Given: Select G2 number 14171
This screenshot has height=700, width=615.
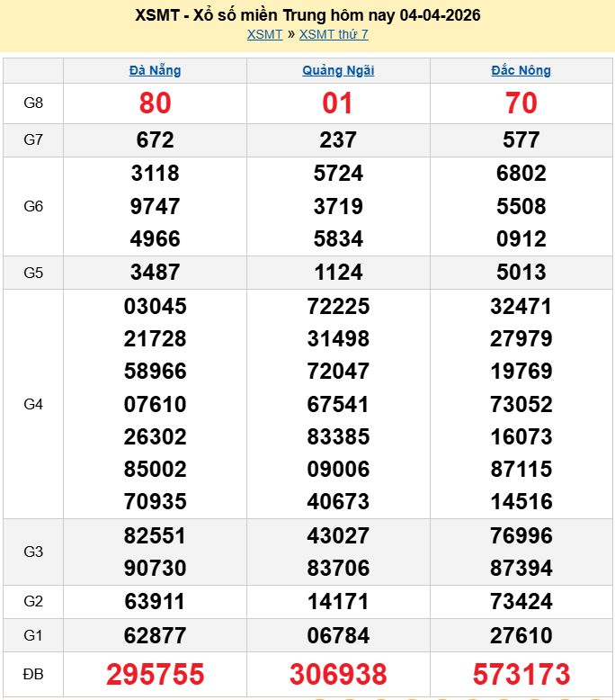Looking at the screenshot, I should (x=338, y=601).
